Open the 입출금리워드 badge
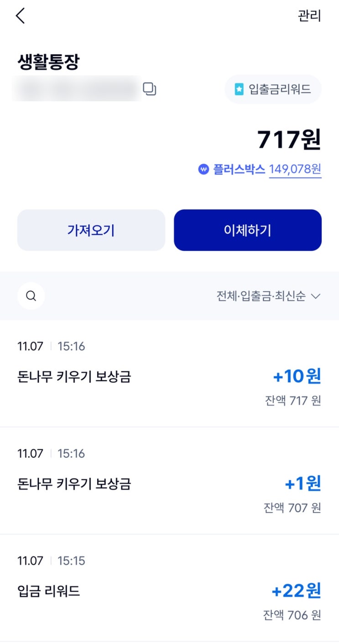Image resolution: width=339 pixels, height=644 pixels. click(x=273, y=89)
